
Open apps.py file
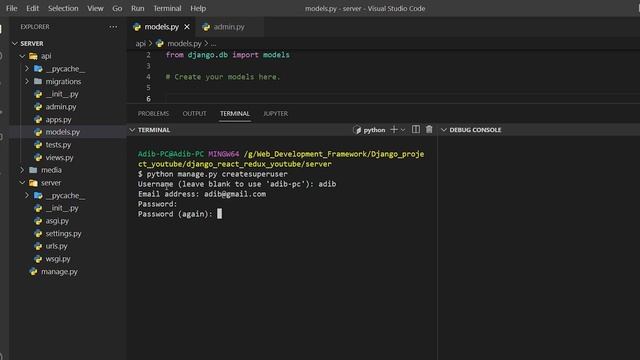58,119
